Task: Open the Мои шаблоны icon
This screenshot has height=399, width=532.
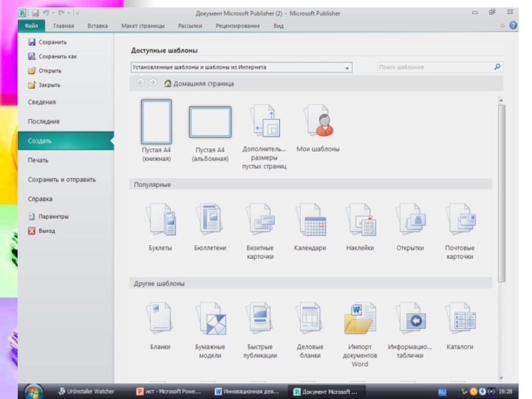Action: [318, 122]
